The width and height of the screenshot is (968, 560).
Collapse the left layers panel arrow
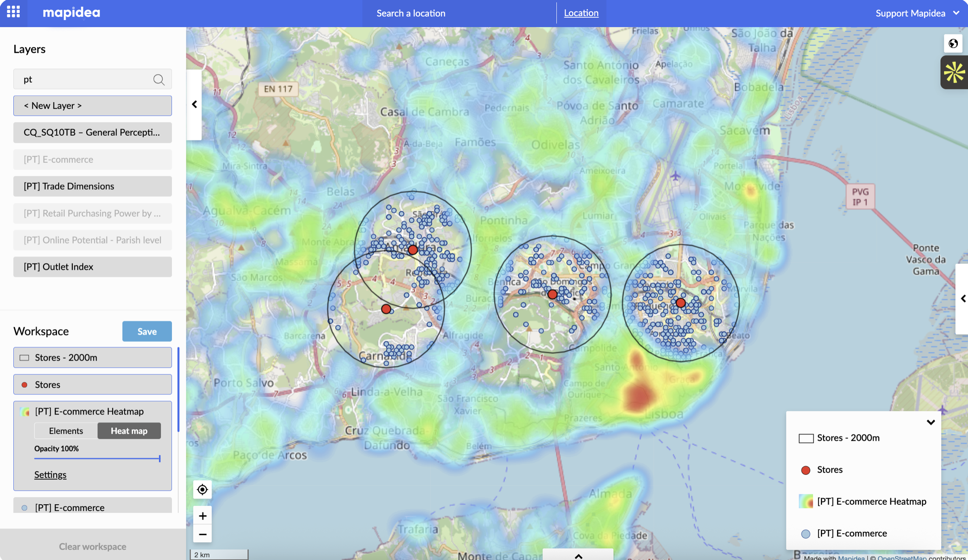click(x=194, y=105)
